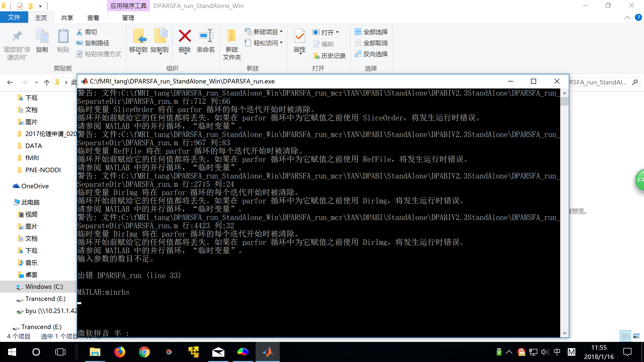This screenshot has width=644, height=362.
Task: Open Chrome from the taskbar
Action: (x=144, y=352)
